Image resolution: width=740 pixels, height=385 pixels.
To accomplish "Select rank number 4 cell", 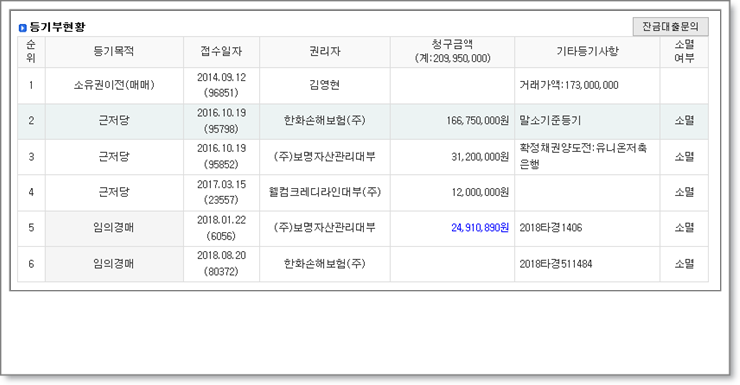I will pyautogui.click(x=31, y=193).
